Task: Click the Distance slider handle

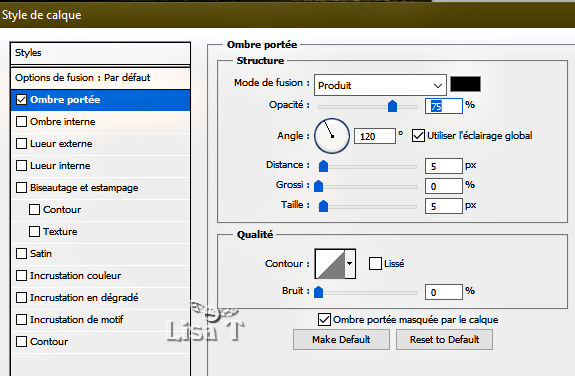Action: tap(323, 166)
